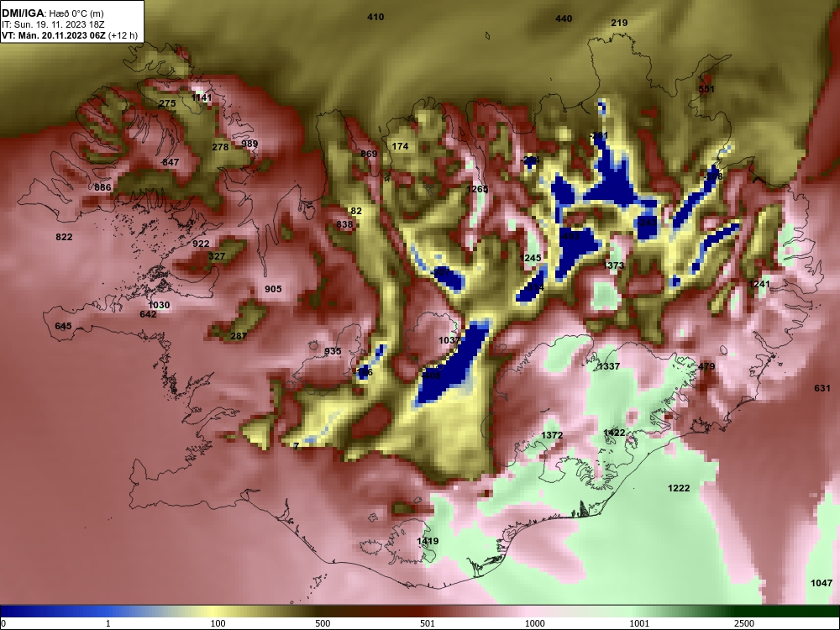Click the map value 847
Image resolution: width=840 pixels, height=630 pixels.
point(171,162)
